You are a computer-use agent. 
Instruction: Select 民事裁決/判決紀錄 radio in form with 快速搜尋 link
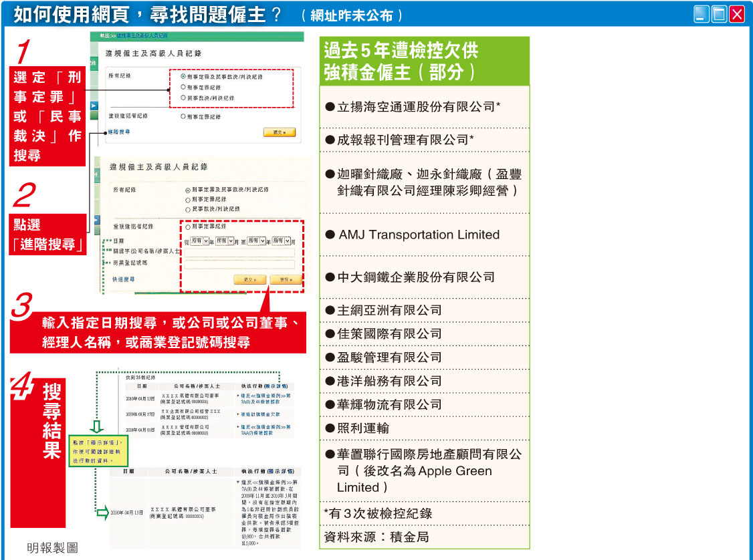(x=189, y=209)
